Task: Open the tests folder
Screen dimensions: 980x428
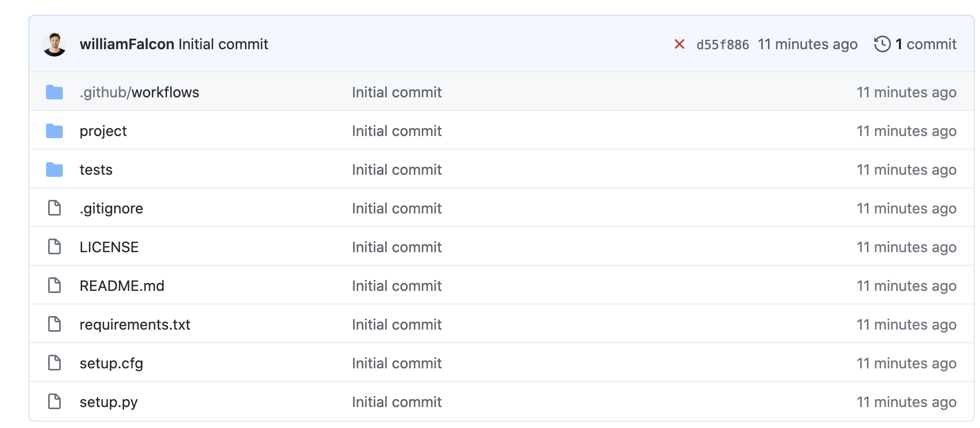Action: point(96,170)
